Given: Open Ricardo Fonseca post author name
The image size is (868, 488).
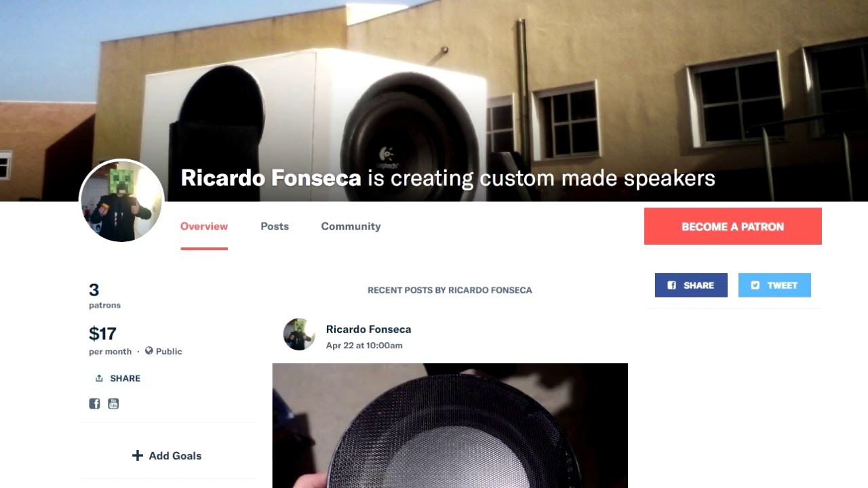Looking at the screenshot, I should tap(369, 329).
